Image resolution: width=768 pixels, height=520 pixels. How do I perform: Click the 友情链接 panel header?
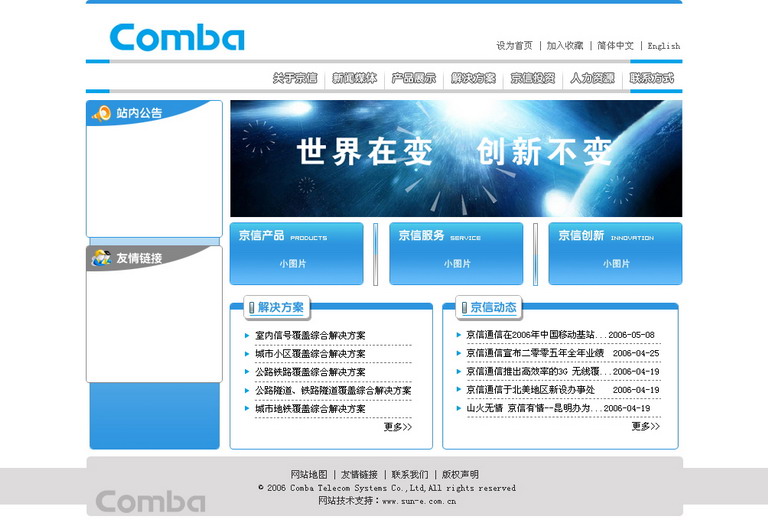click(154, 258)
